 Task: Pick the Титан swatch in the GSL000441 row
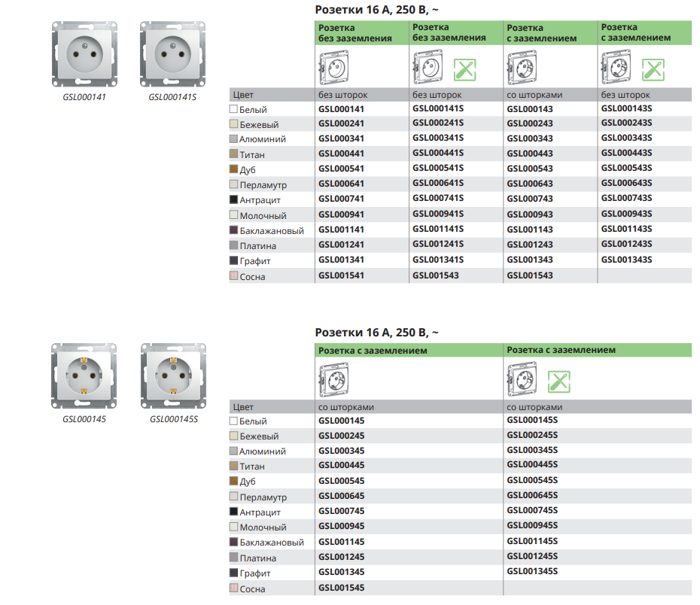[x=233, y=154]
